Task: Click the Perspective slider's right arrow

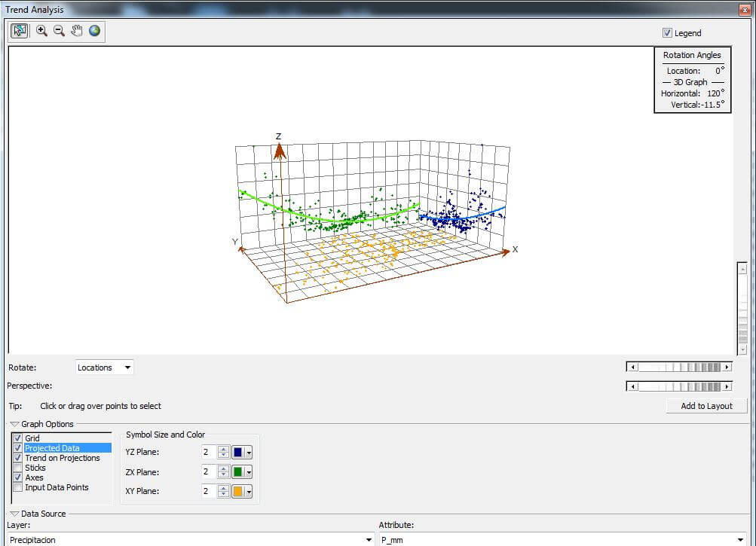Action: point(727,386)
